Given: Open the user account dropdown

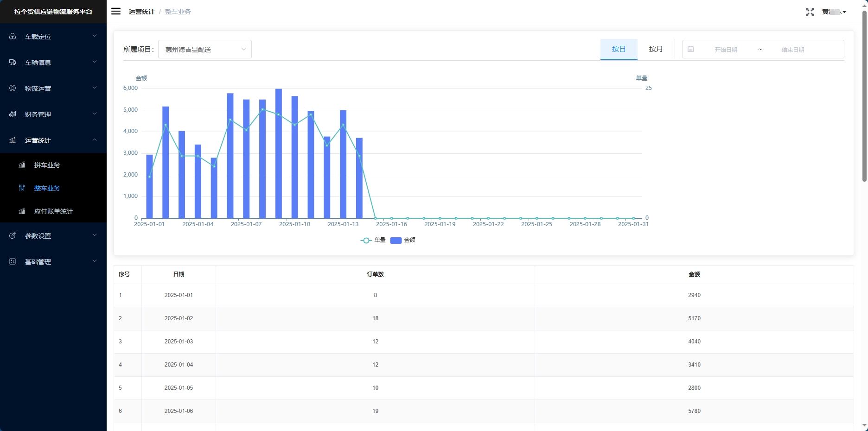Looking at the screenshot, I should click(x=834, y=12).
